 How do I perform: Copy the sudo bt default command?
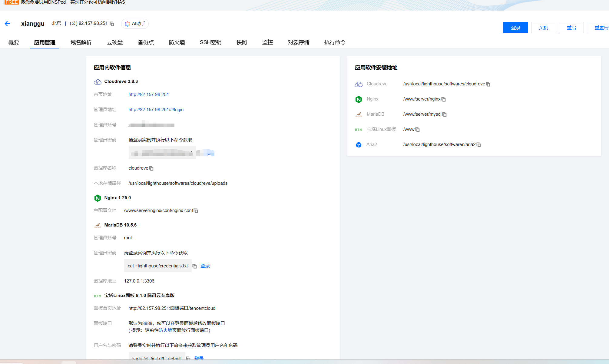tap(188, 358)
